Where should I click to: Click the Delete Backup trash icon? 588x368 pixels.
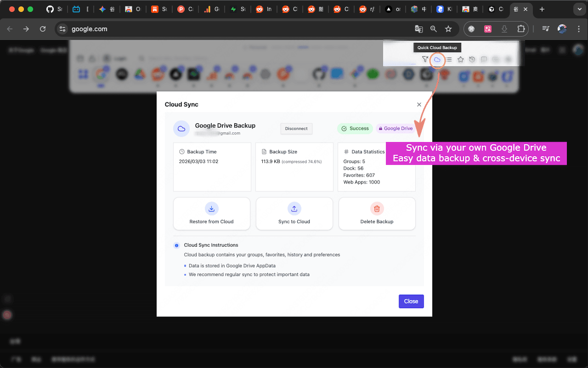[x=377, y=208]
